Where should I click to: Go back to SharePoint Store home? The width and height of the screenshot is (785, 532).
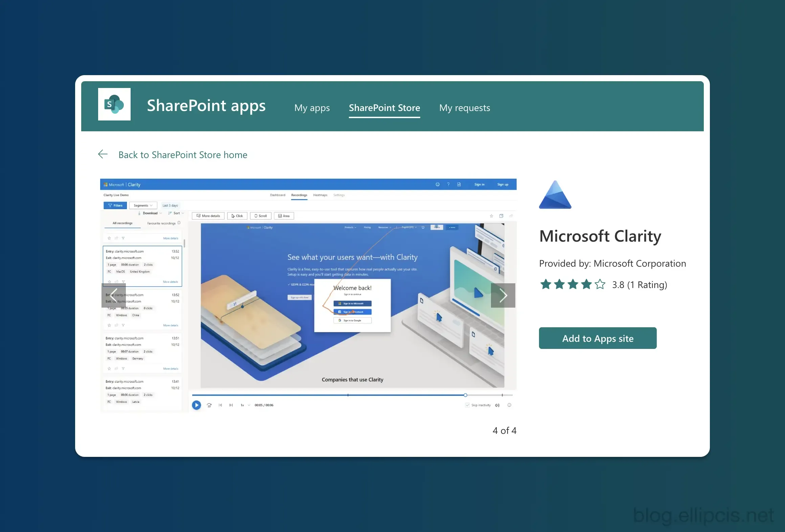coord(183,155)
